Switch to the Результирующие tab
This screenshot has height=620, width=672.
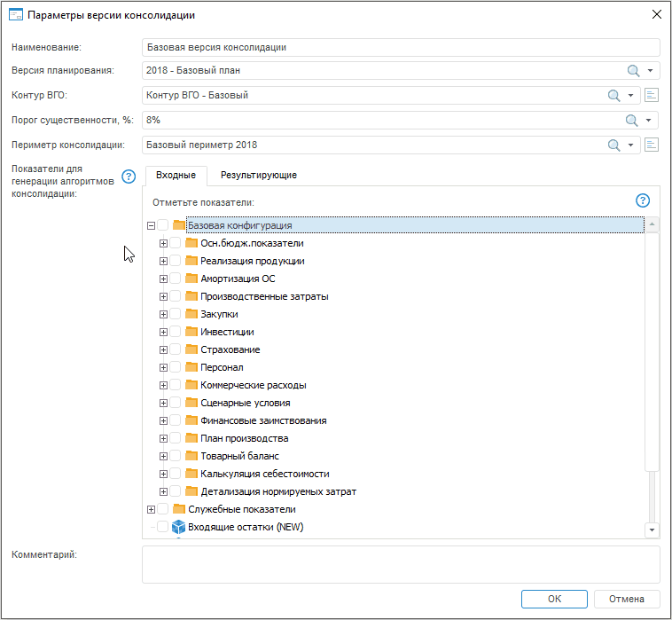tap(259, 176)
